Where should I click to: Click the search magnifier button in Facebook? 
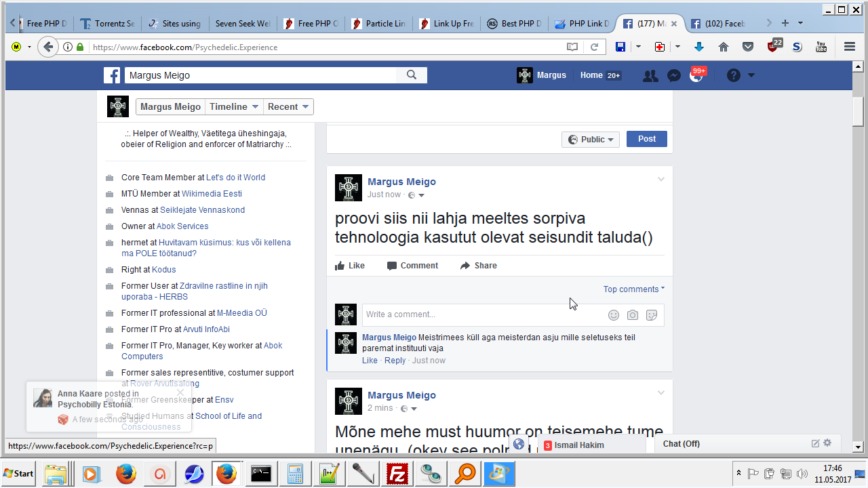(412, 75)
